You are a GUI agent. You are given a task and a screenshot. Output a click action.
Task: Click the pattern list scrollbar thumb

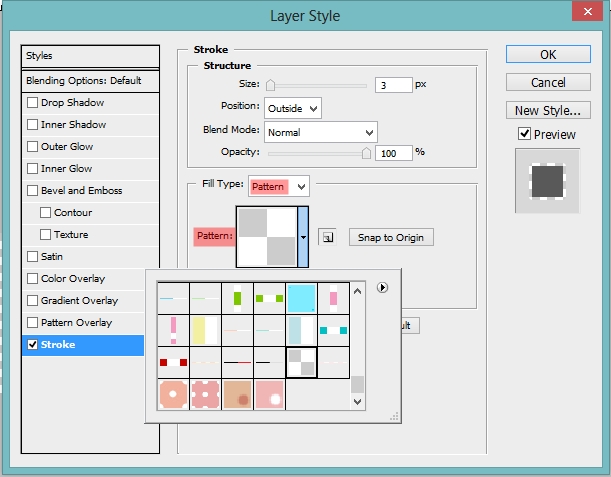pos(357,385)
